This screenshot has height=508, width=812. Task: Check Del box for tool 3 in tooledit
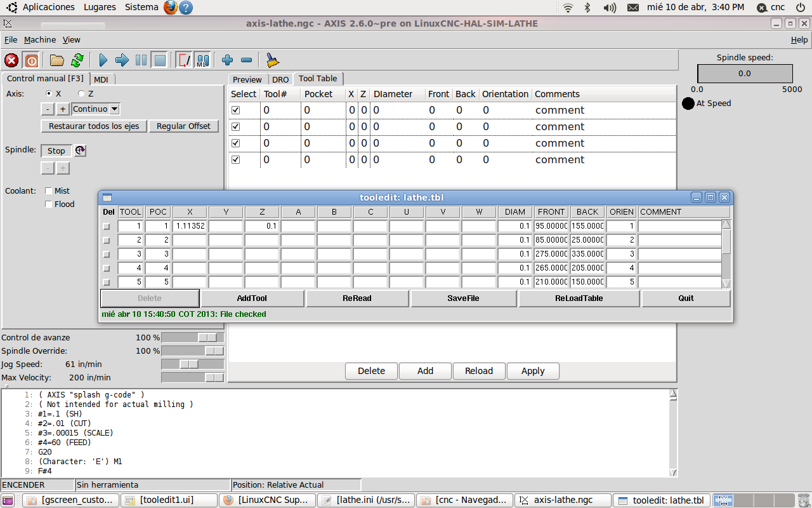tap(107, 254)
